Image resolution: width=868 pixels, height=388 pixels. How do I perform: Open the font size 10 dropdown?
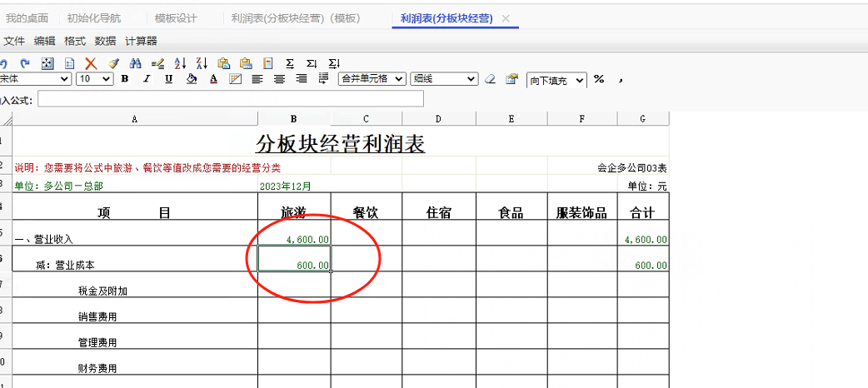tap(95, 79)
